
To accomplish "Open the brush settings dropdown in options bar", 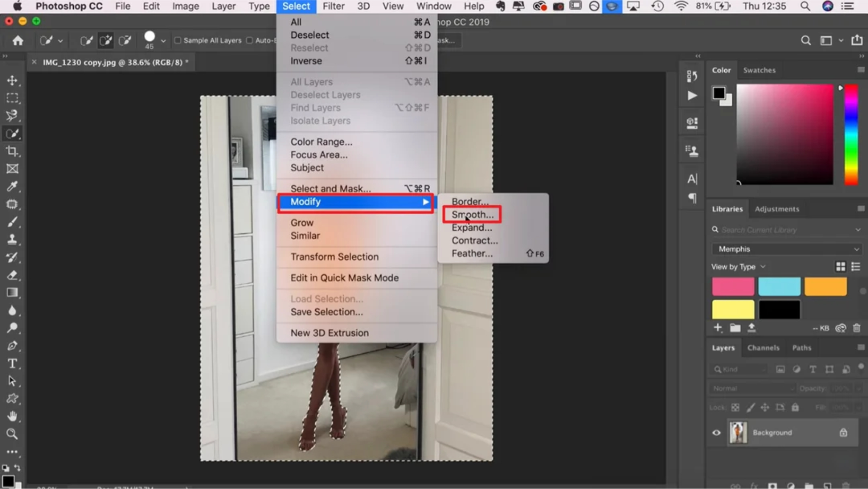I will [x=164, y=40].
